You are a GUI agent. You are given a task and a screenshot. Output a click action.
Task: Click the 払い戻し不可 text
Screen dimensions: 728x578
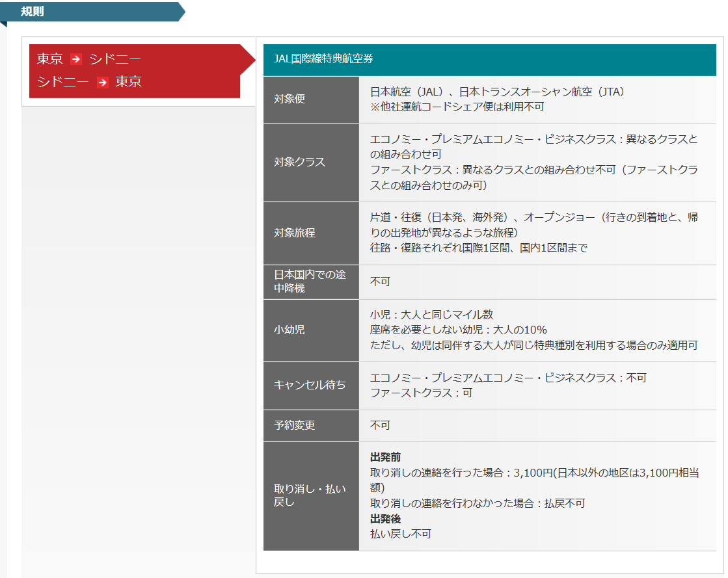(x=401, y=534)
